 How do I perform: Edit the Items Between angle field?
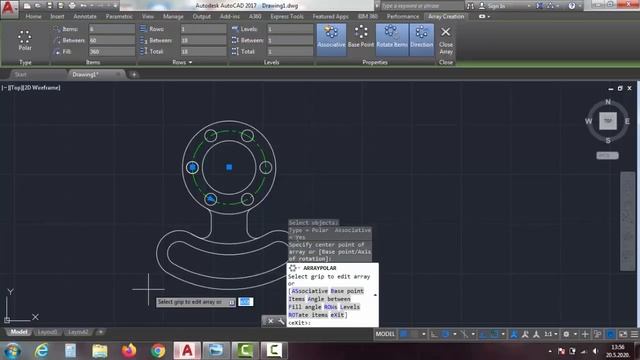(112, 40)
